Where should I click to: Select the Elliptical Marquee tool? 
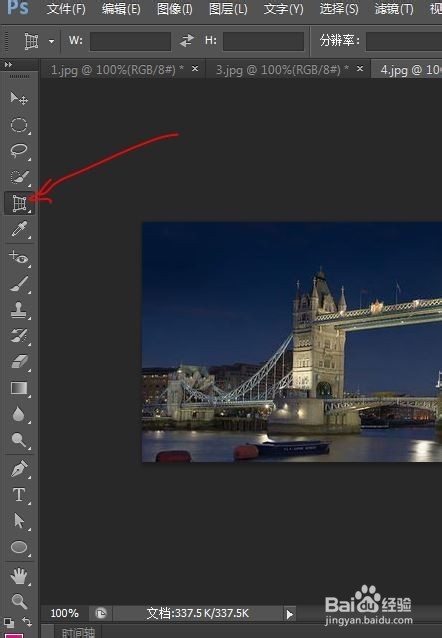click(x=19, y=125)
